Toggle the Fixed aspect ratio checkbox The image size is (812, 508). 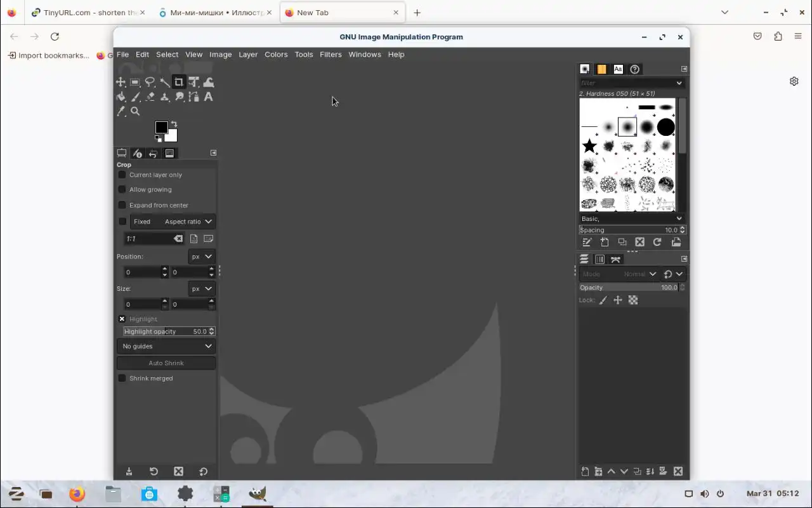point(122,222)
